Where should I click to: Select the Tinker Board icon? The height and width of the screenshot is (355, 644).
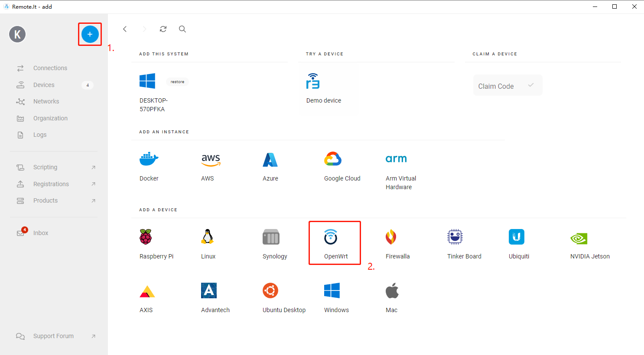[x=455, y=237]
